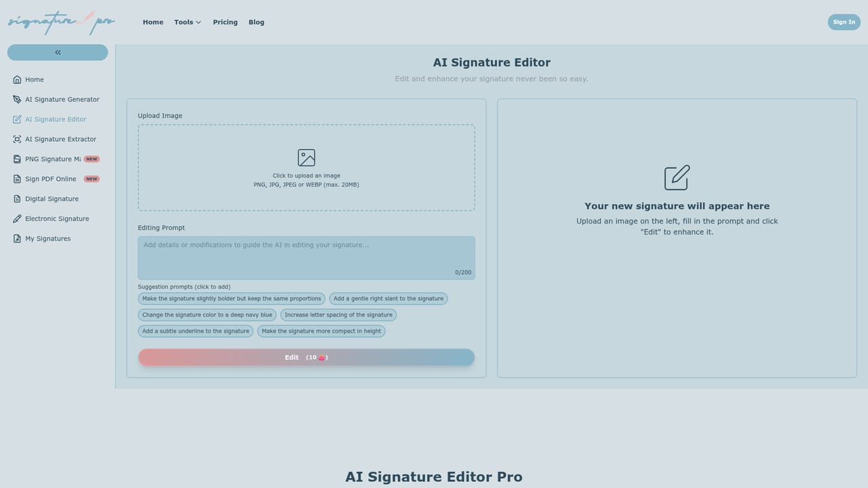The width and height of the screenshot is (868, 488).
Task: Click the NEW badge beside PNG Signature Maker
Action: click(x=92, y=159)
